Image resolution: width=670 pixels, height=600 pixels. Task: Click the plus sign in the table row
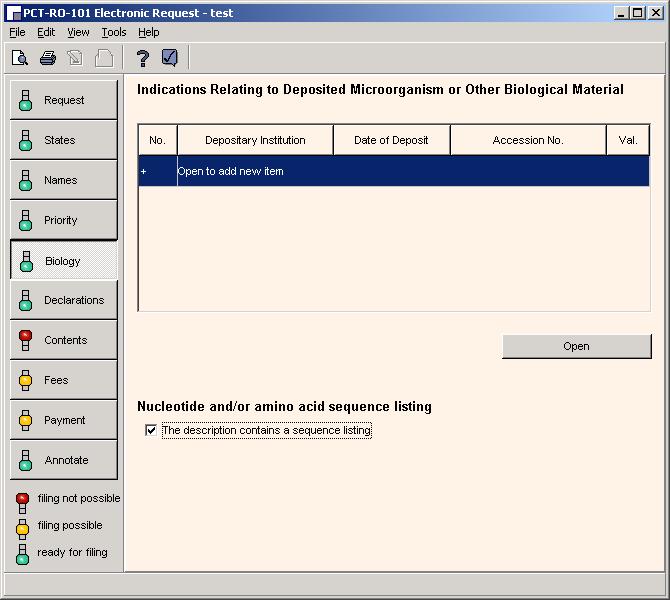click(144, 171)
